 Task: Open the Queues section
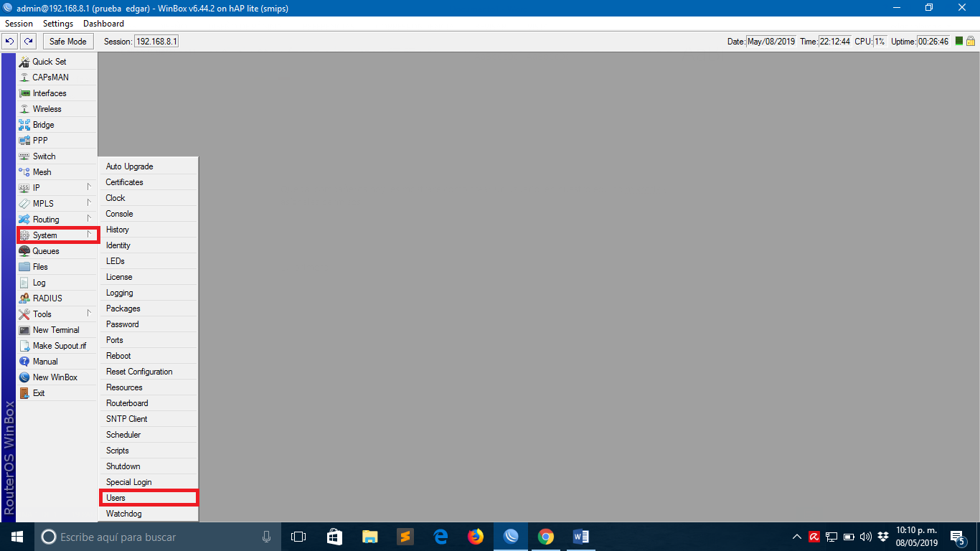(46, 251)
